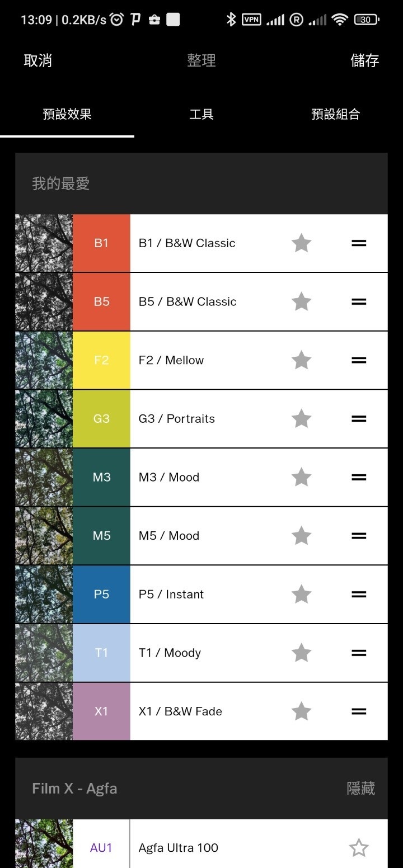Tap the alarm clock status bar icon

click(116, 20)
